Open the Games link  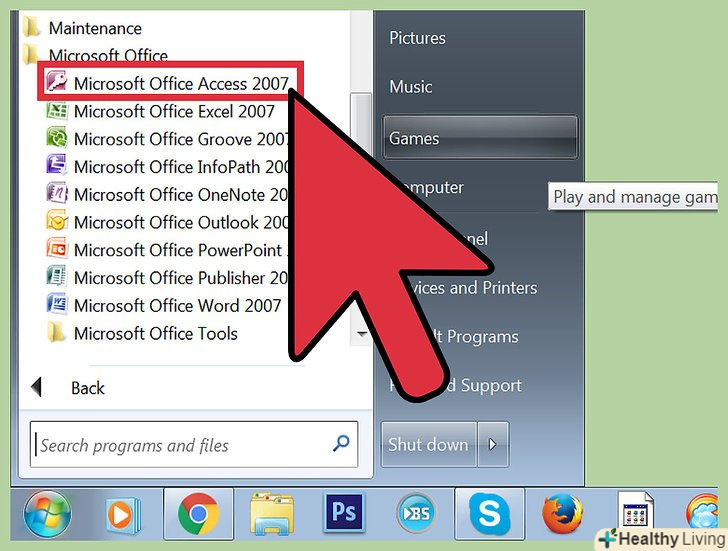(480, 138)
